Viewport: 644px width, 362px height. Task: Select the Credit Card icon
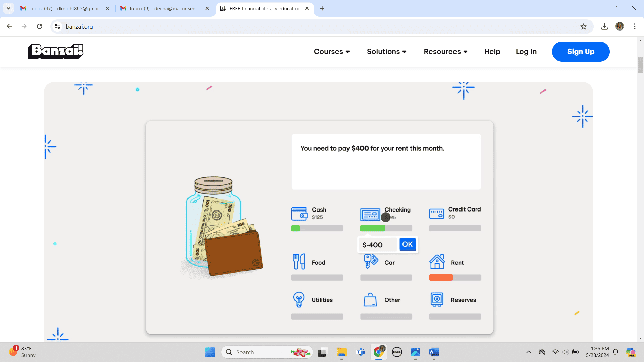(436, 214)
